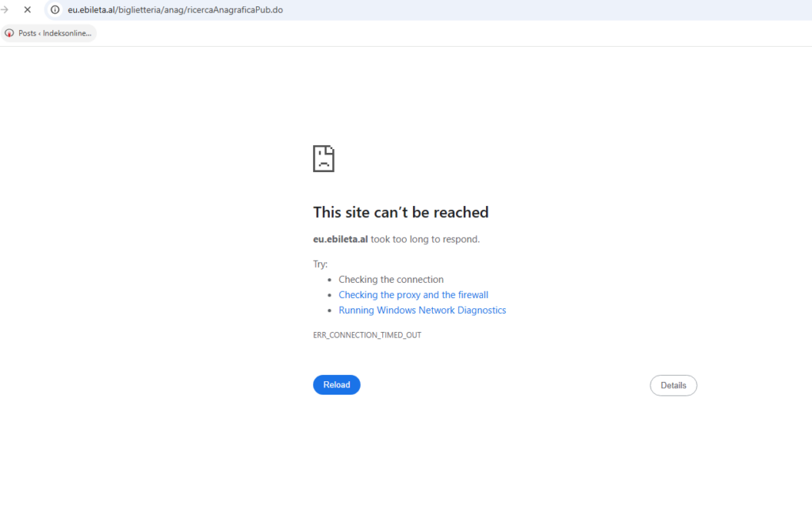Click the Checking the connection suggestion
The height and width of the screenshot is (531, 812).
[391, 280]
